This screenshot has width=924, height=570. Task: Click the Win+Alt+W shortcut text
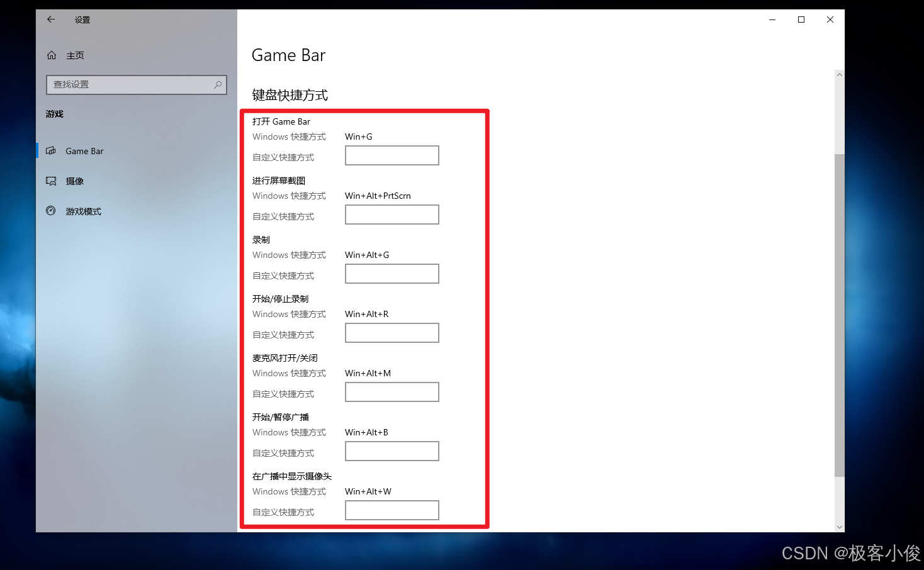(x=368, y=491)
